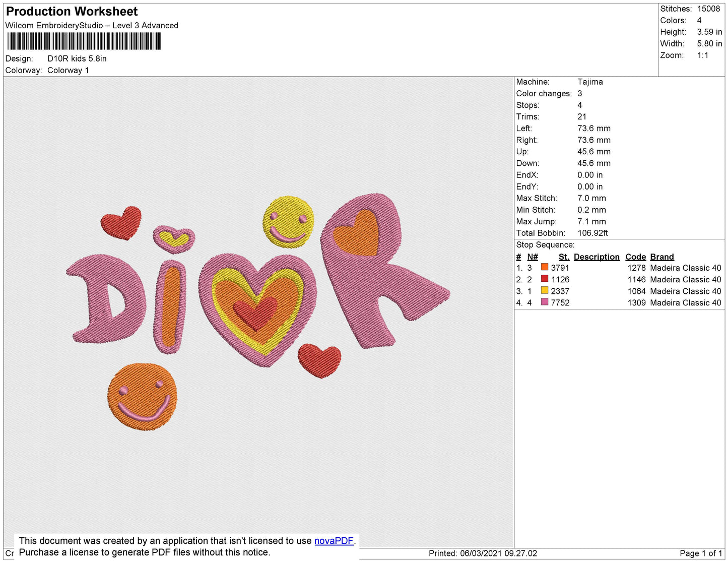Select Trims value 21
Image resolution: width=728 pixels, height=563 pixels.
582,117
